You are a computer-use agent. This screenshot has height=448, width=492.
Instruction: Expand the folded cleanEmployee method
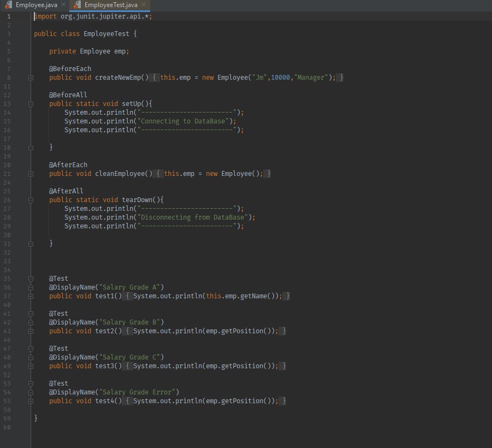tap(31, 174)
